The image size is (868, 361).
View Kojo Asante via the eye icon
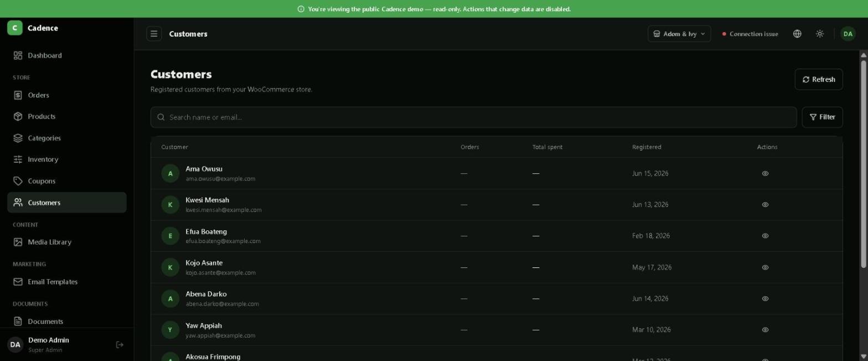click(765, 267)
